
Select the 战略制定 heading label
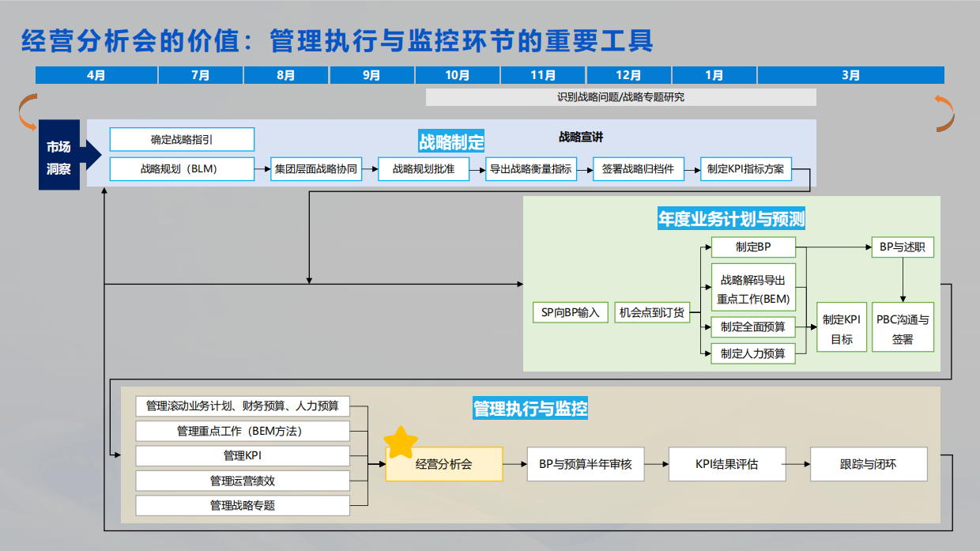point(451,142)
